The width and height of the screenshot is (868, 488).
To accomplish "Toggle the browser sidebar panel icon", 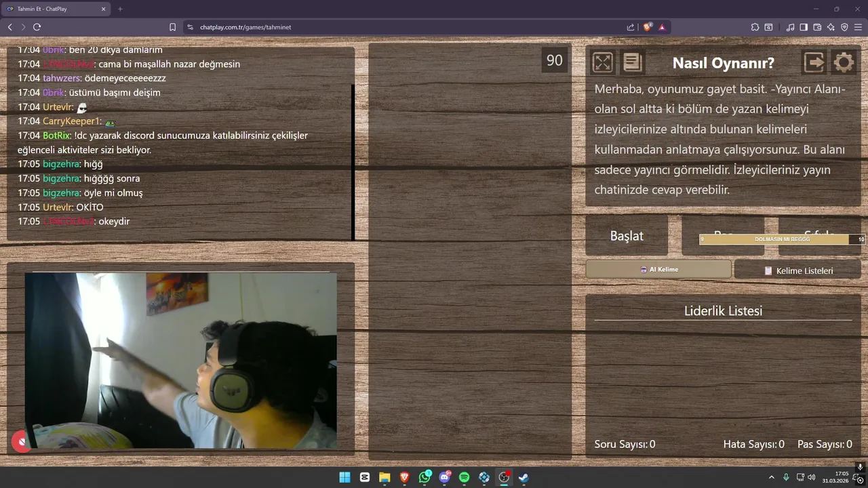I will click(x=804, y=27).
